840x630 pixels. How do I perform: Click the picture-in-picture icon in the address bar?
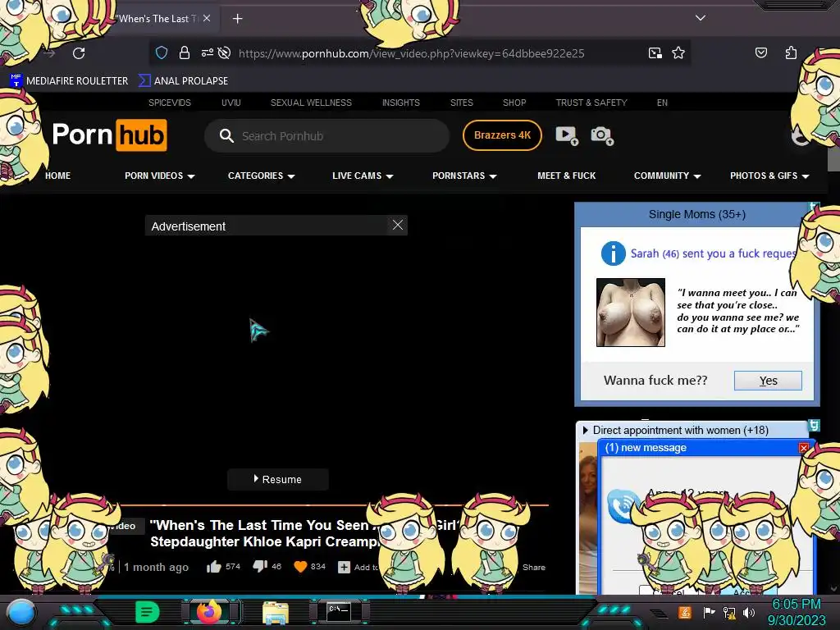[x=655, y=52]
